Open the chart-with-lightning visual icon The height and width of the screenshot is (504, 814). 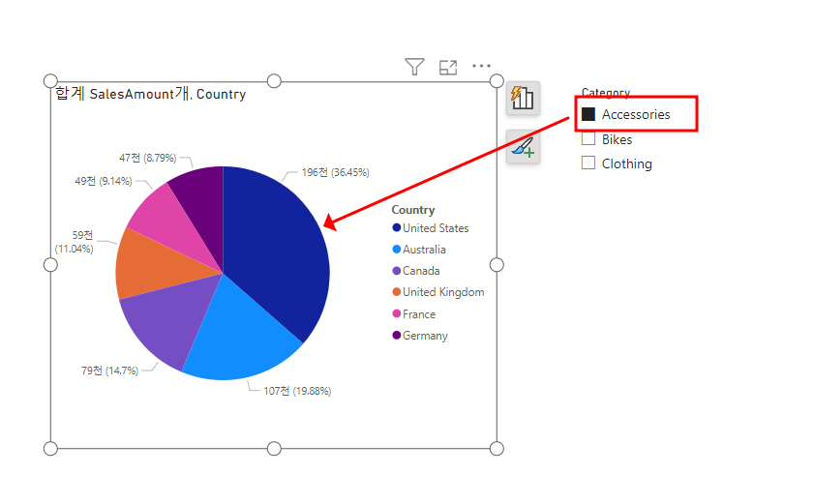tap(523, 98)
